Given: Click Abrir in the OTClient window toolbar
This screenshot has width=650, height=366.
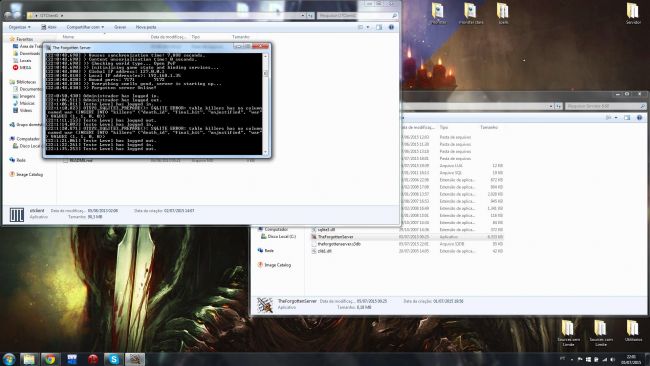Looking at the screenshot, I should [49, 27].
